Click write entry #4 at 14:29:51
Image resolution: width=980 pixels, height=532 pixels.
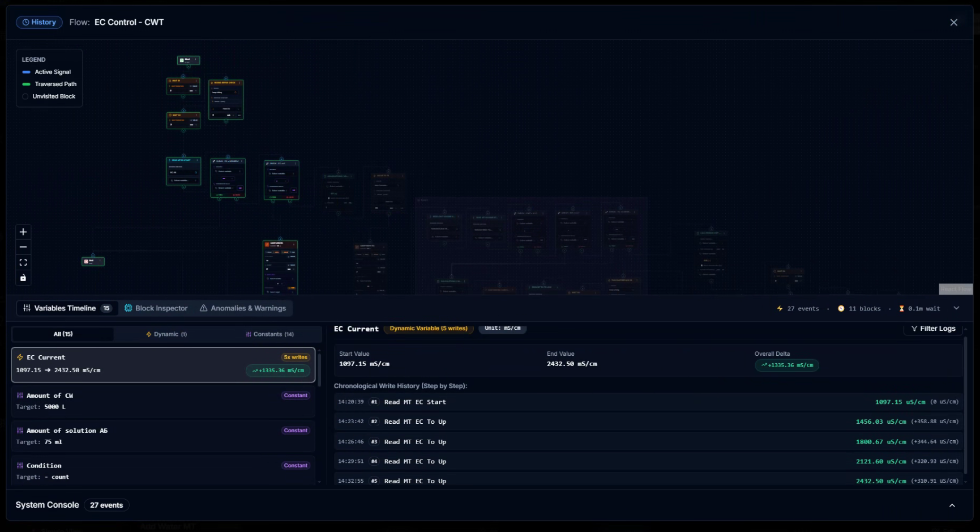[648, 462]
